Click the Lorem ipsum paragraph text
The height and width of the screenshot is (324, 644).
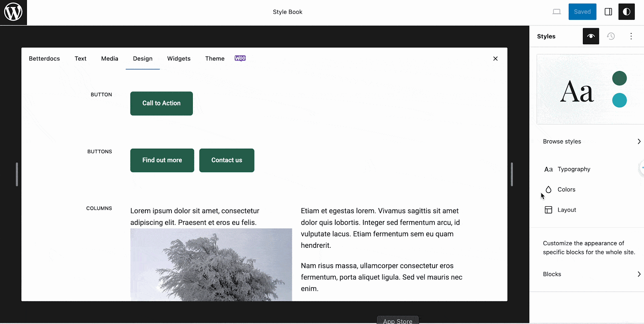(x=195, y=217)
